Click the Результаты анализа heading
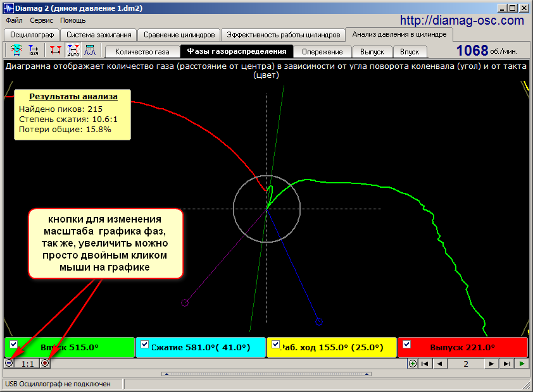Viewport: 533px width, 392px height. click(x=73, y=96)
